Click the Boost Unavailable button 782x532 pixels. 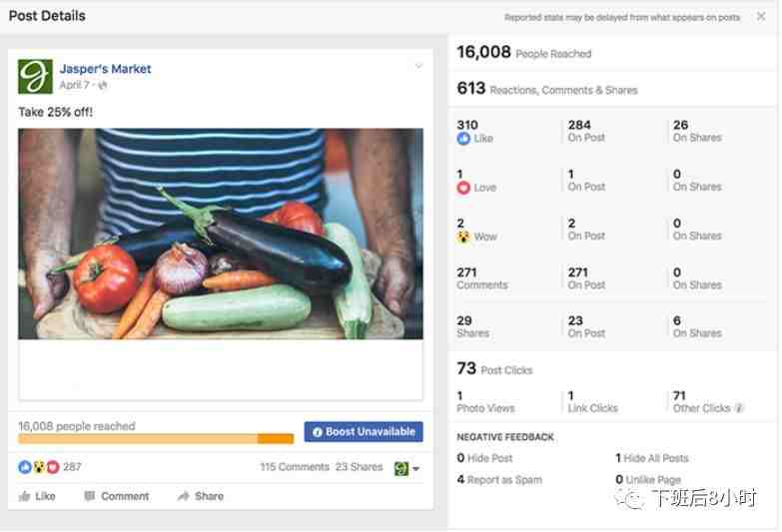click(364, 432)
